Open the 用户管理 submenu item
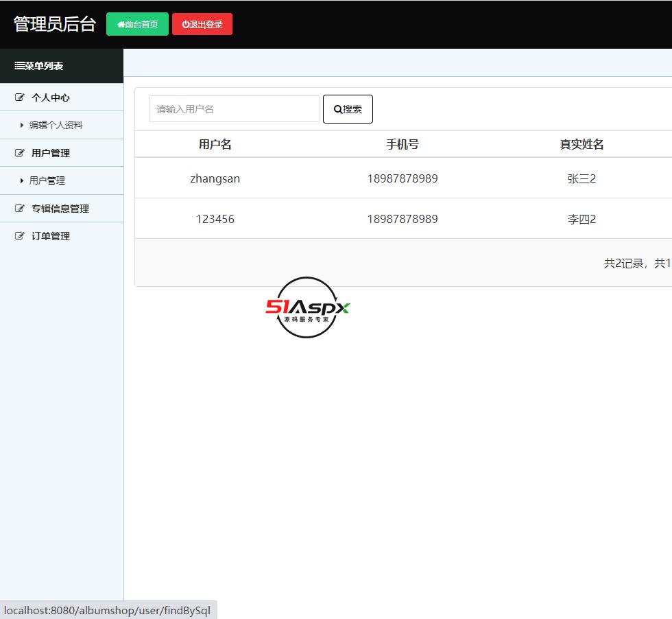The width and height of the screenshot is (672, 619). click(x=47, y=180)
